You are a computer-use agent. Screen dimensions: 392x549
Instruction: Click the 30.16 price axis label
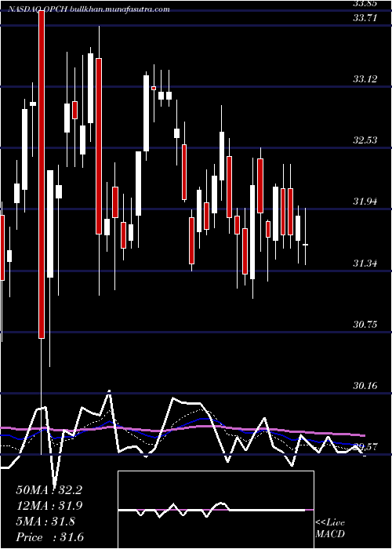click(365, 386)
